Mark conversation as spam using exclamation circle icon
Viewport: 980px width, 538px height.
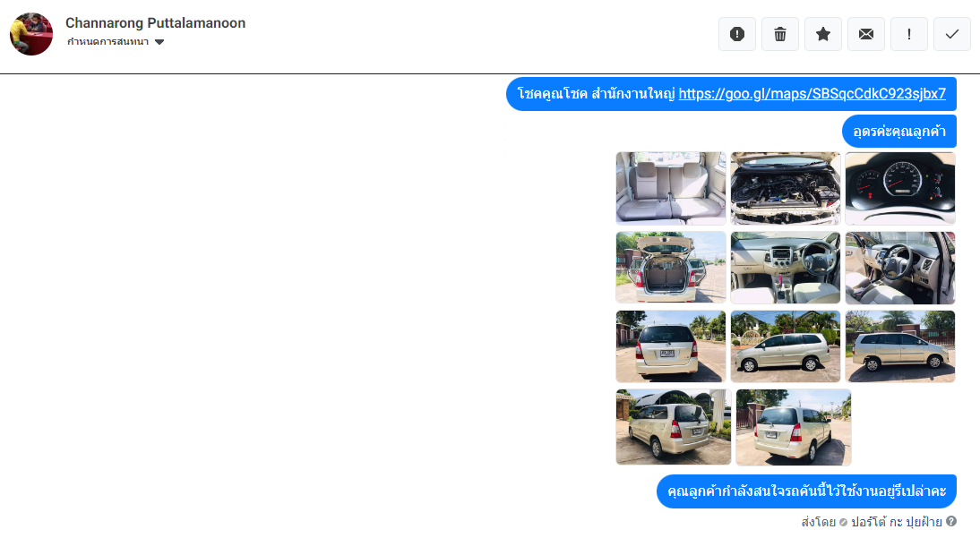737,34
